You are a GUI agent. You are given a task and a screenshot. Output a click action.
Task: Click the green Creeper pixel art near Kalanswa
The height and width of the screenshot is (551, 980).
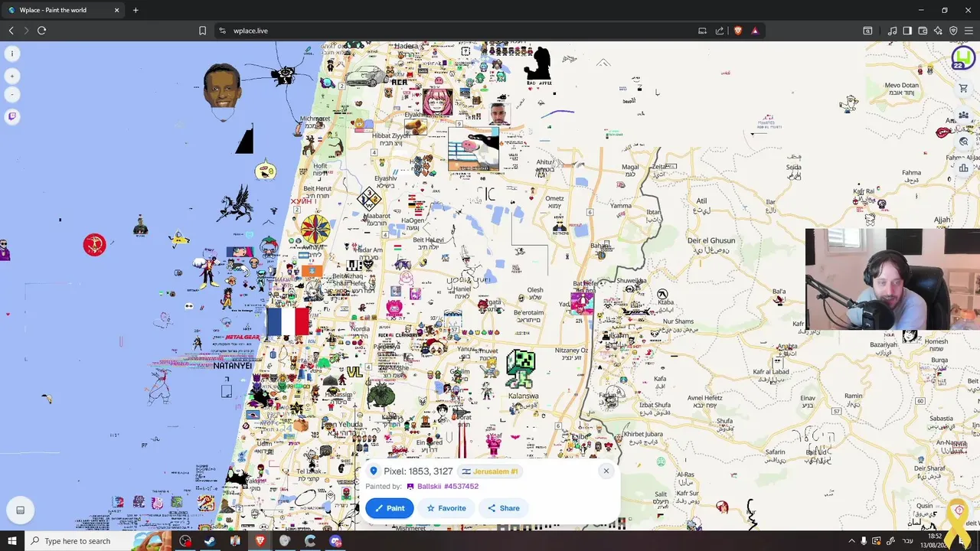(x=521, y=370)
